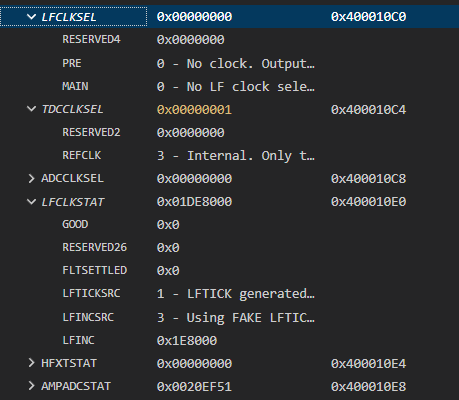This screenshot has width=459, height=400.
Task: Click highlighted TDCCLKSEL value 0x00000001
Action: [x=194, y=110]
